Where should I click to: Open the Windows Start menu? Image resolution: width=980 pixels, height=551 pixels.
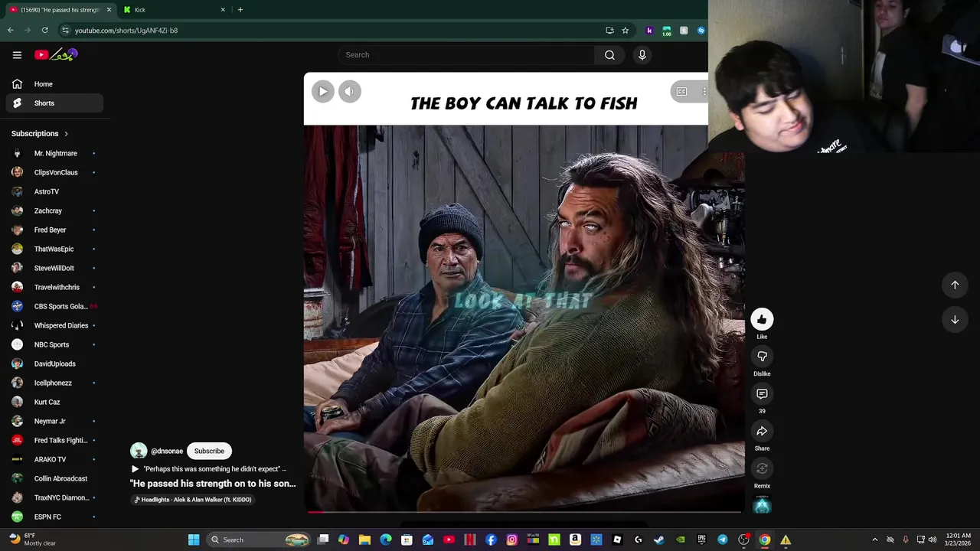point(194,540)
